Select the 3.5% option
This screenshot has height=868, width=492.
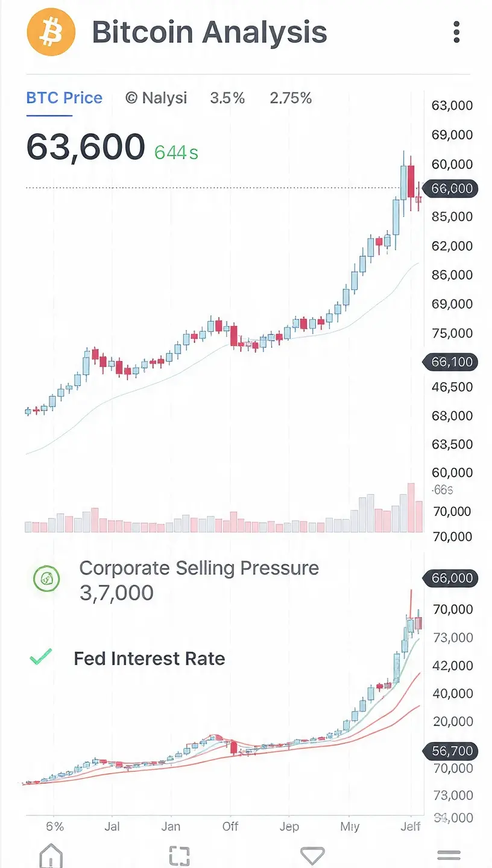pos(227,98)
